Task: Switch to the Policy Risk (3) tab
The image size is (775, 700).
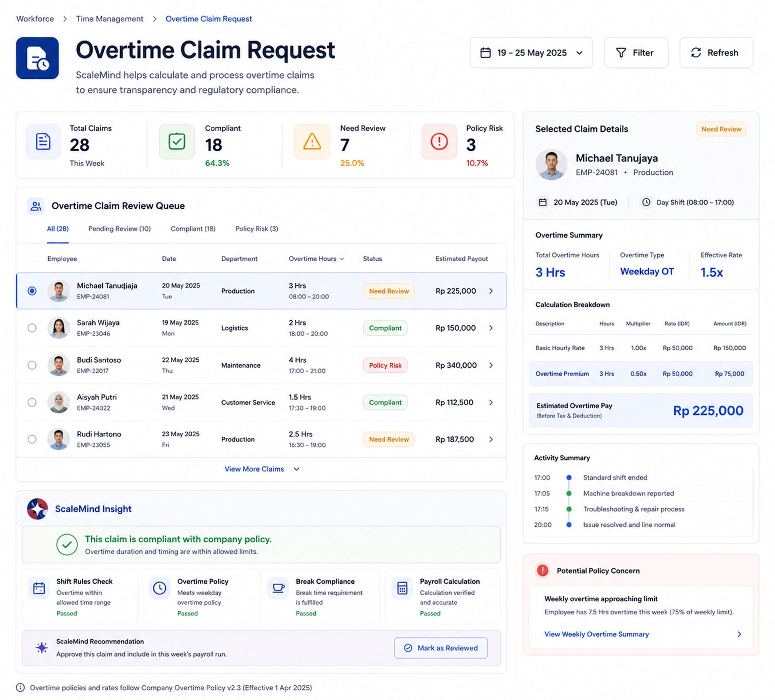Action: click(256, 229)
